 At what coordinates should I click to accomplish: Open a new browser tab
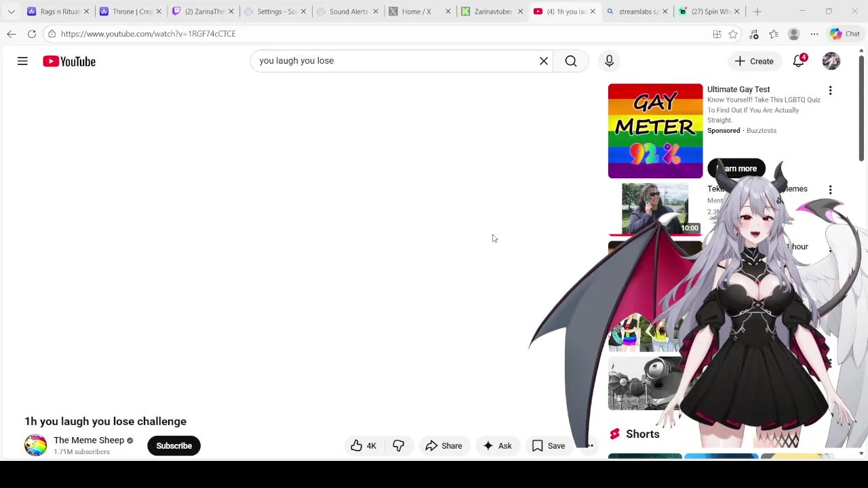[x=757, y=12]
